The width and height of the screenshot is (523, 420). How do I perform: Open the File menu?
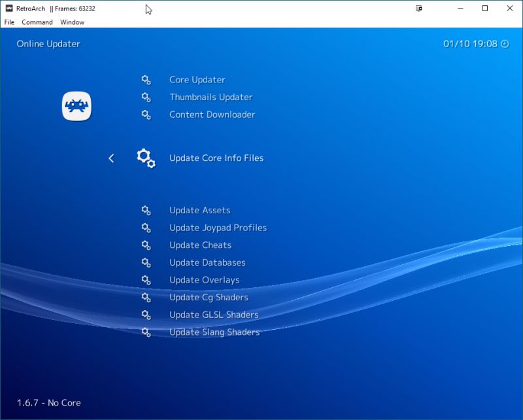pyautogui.click(x=9, y=22)
